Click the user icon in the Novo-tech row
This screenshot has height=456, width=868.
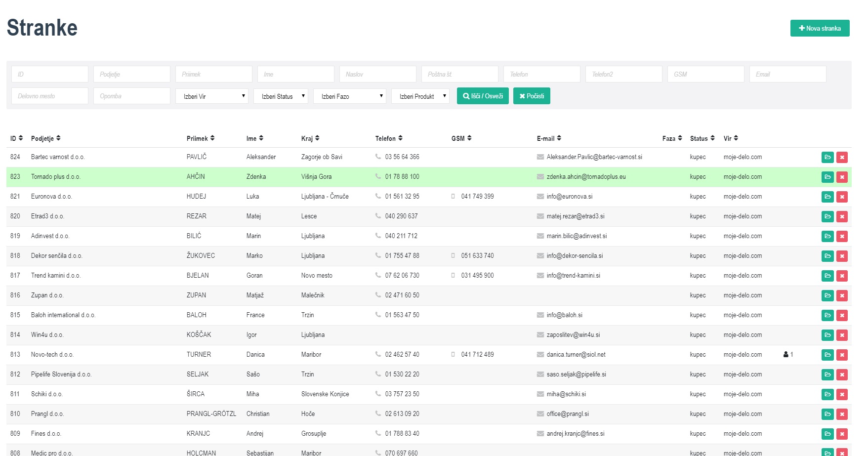pyautogui.click(x=786, y=354)
